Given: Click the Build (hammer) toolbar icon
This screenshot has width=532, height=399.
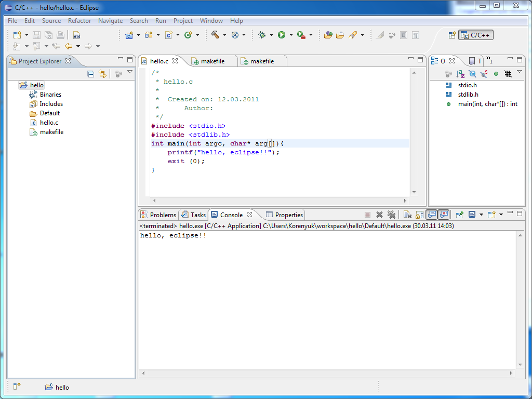Looking at the screenshot, I should click(x=215, y=35).
